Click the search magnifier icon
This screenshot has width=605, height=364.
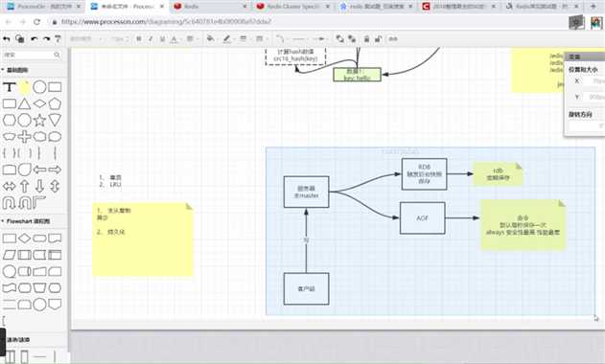[58, 55]
